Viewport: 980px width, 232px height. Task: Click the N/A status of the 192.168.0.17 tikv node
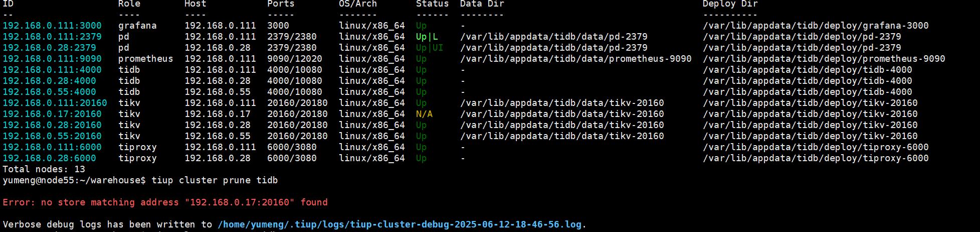click(424, 114)
